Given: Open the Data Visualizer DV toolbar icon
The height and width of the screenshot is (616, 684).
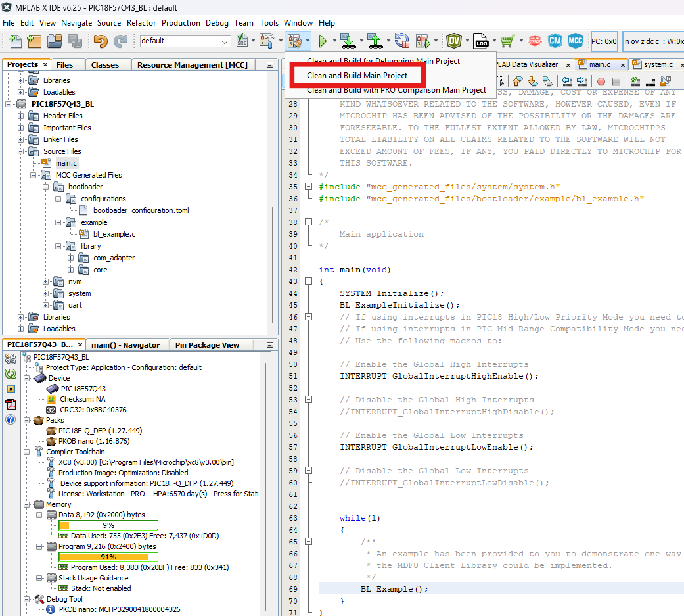Looking at the screenshot, I should coord(453,41).
